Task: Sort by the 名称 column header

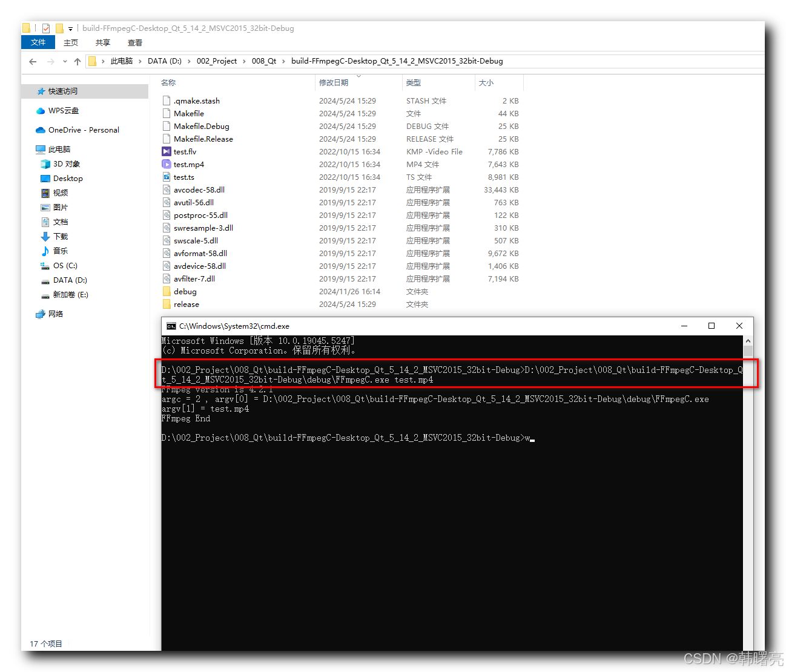Action: (x=237, y=83)
